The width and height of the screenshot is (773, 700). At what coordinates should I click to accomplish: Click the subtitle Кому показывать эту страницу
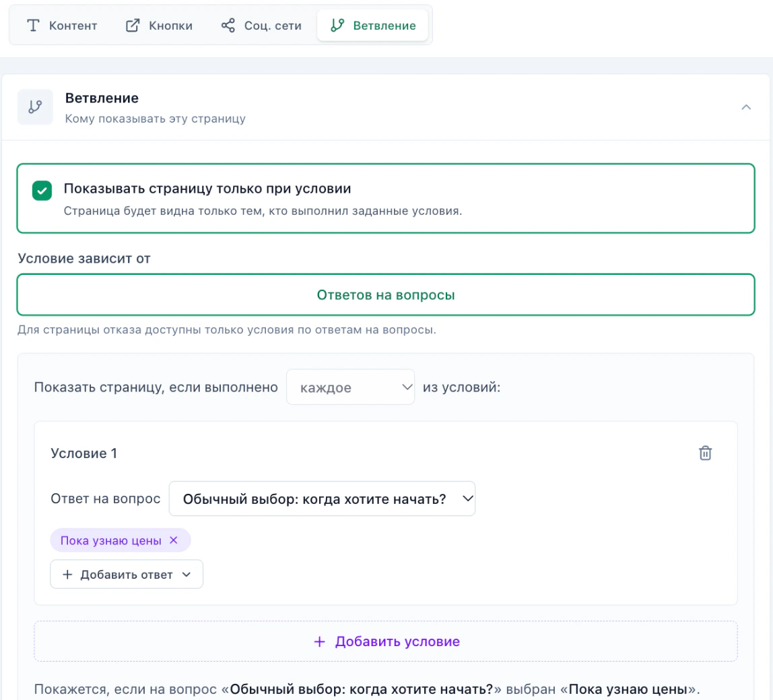click(x=156, y=119)
